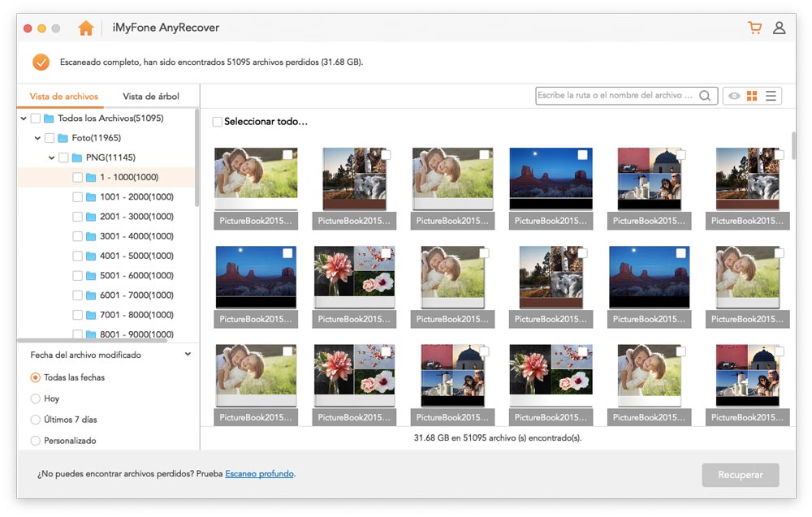Check the Todos los Archivos checkbox
The width and height of the screenshot is (812, 517).
35,118
